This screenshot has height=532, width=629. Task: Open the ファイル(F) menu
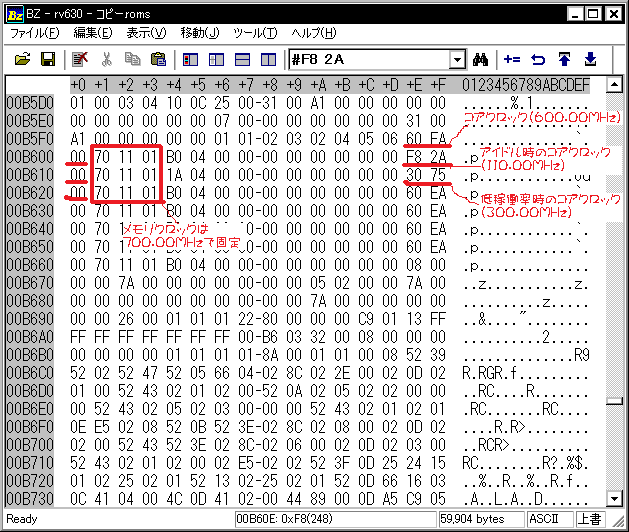pyautogui.click(x=34, y=33)
